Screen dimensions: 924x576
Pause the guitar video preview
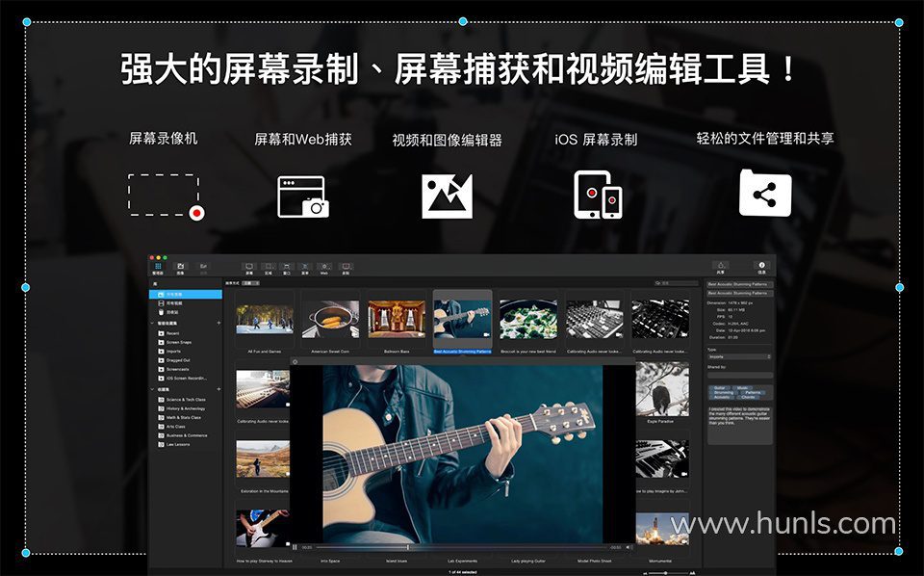point(295,547)
